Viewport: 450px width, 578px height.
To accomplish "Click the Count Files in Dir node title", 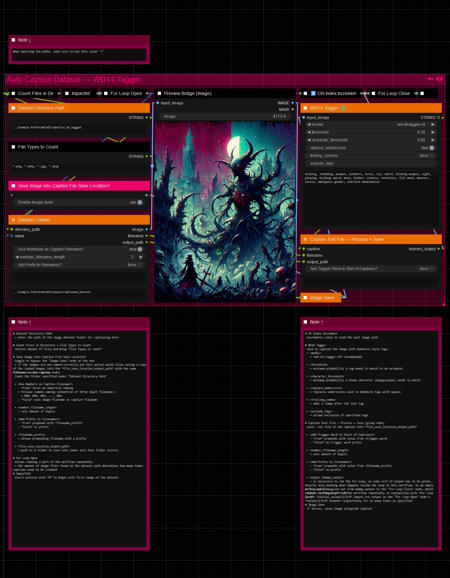I will pyautogui.click(x=35, y=94).
